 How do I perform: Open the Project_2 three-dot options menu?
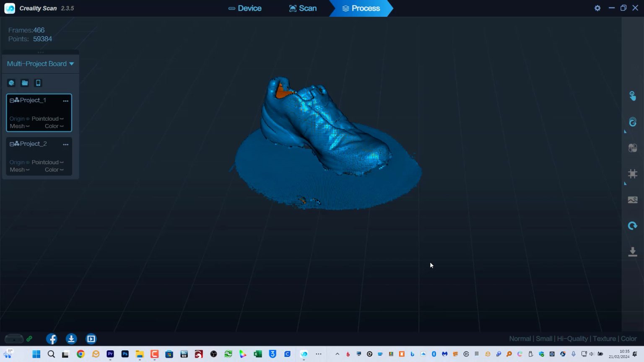(x=65, y=145)
